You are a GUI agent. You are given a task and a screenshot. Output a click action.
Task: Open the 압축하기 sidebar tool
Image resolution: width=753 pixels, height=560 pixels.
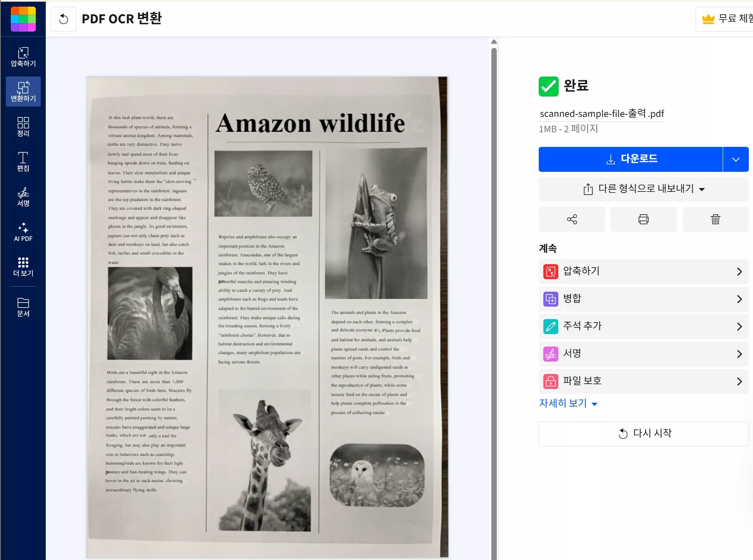click(x=23, y=57)
